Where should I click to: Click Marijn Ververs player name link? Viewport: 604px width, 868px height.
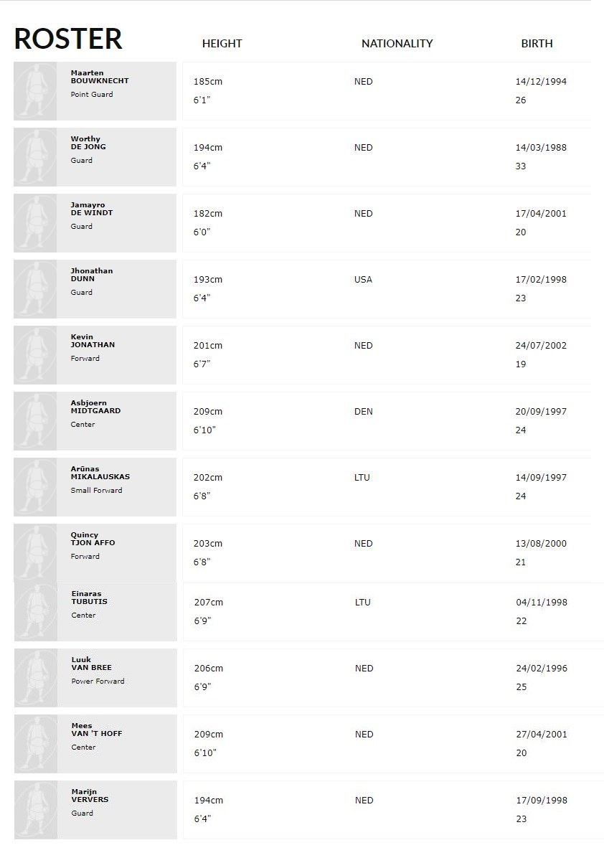[90, 796]
